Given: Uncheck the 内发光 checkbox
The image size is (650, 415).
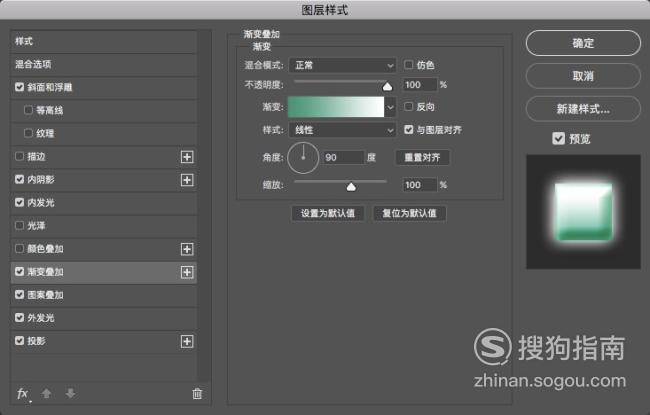Looking at the screenshot, I should tap(19, 202).
